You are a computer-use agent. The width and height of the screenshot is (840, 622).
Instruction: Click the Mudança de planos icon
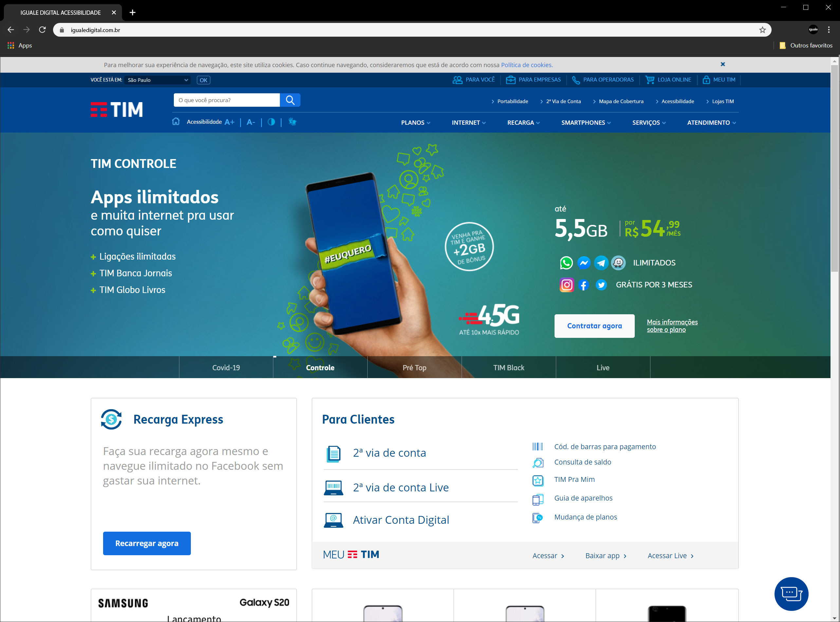(x=538, y=518)
